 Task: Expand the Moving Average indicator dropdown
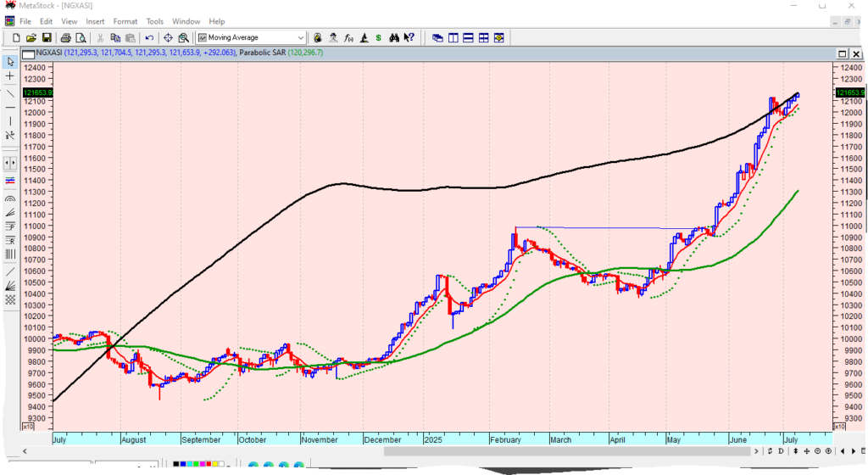click(301, 37)
